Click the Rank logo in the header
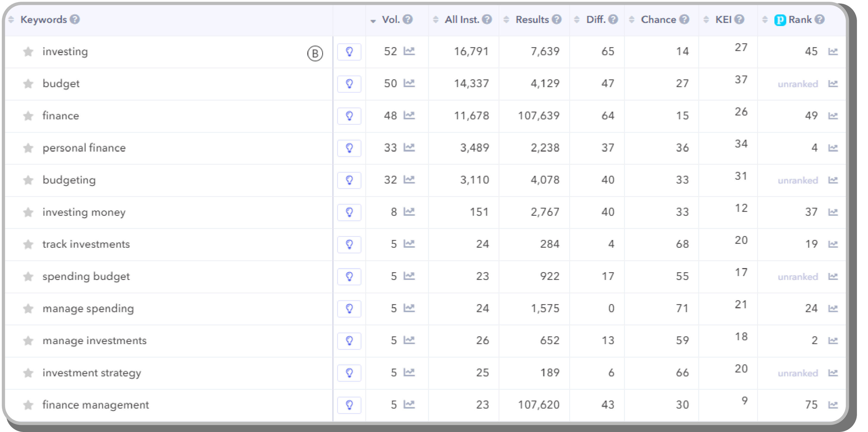This screenshot has width=868, height=432. (x=781, y=20)
